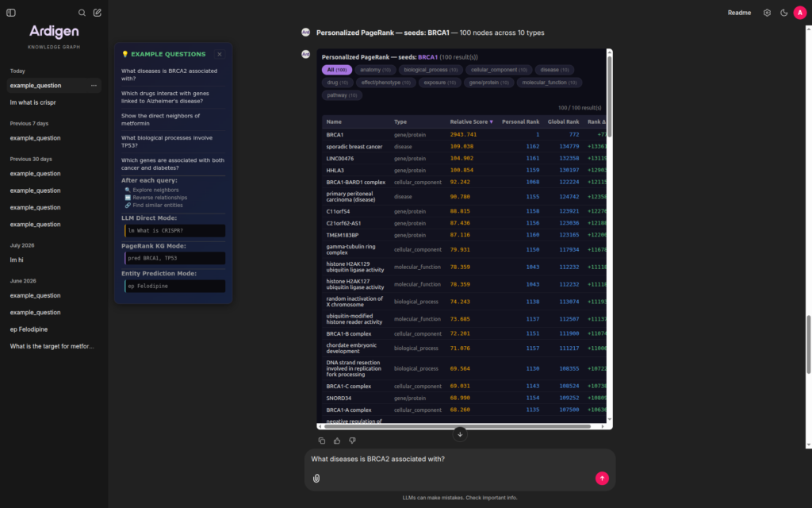Filter results by biological_process
Image resolution: width=812 pixels, height=508 pixels.
[x=431, y=70]
